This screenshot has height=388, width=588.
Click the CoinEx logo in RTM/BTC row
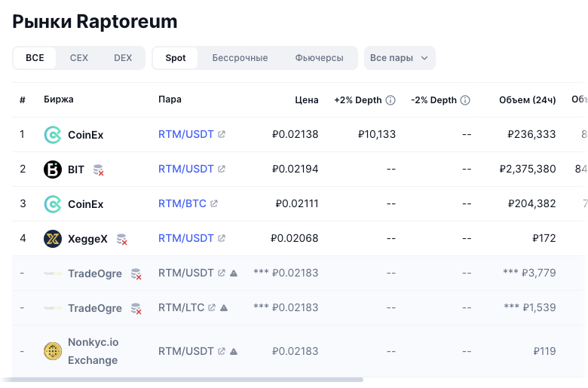tap(53, 204)
